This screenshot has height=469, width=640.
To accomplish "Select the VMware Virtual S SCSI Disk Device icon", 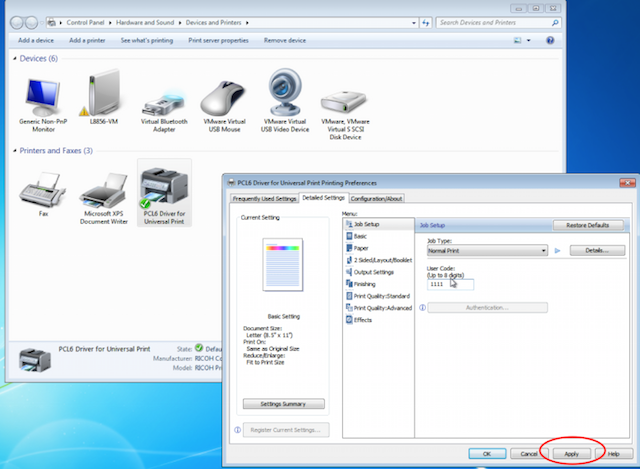I will click(344, 101).
